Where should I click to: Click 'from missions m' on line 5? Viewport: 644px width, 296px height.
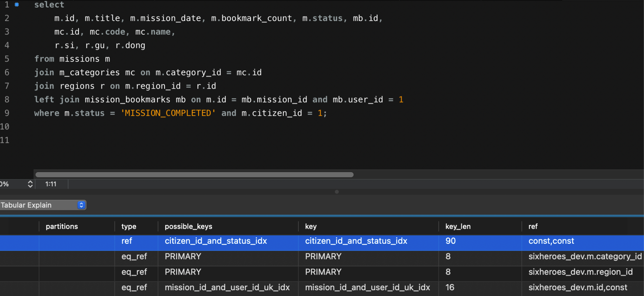click(72, 59)
